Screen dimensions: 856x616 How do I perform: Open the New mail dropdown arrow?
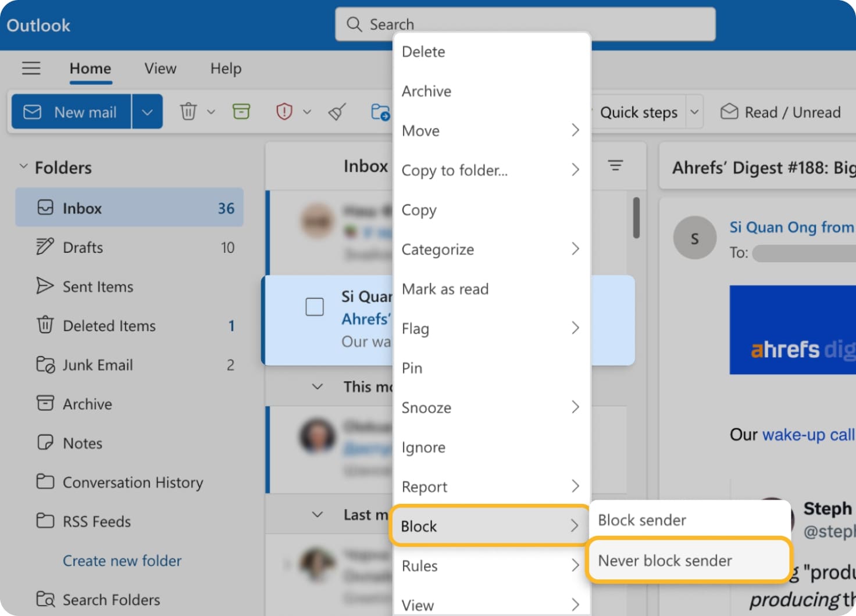tap(147, 112)
